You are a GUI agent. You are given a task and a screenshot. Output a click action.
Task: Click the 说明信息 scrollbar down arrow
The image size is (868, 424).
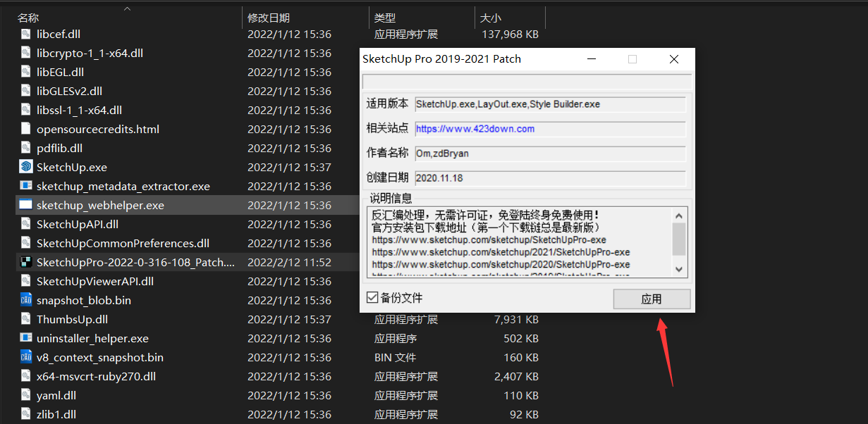coord(679,269)
